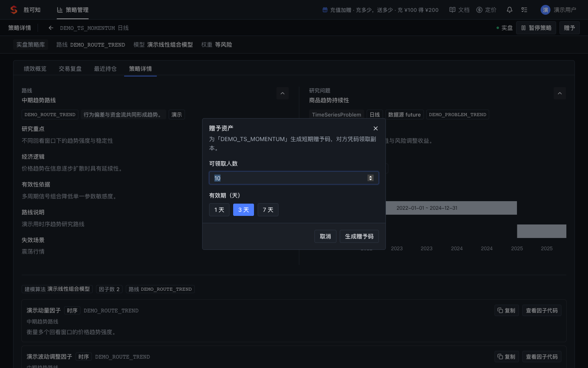Open the 策略管理 tab
The image size is (588, 368).
click(73, 10)
